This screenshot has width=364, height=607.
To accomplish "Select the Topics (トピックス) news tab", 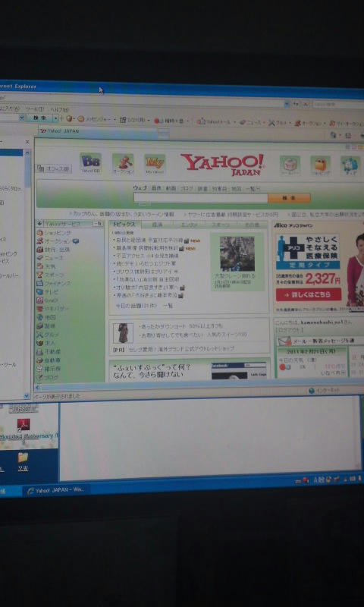I will click(x=124, y=224).
